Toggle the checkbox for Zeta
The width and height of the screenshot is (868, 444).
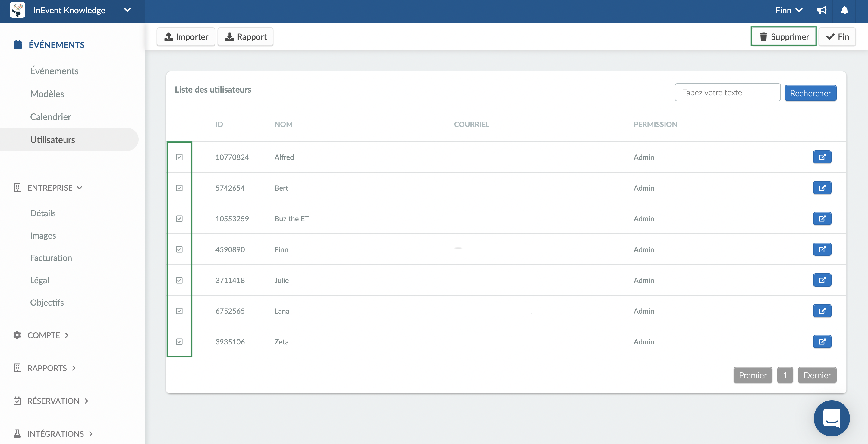[x=179, y=342]
